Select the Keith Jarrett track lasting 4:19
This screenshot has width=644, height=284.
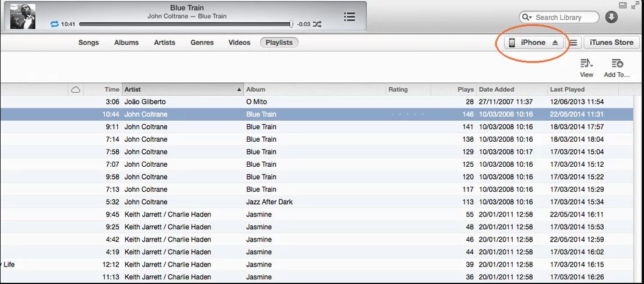tap(316, 252)
